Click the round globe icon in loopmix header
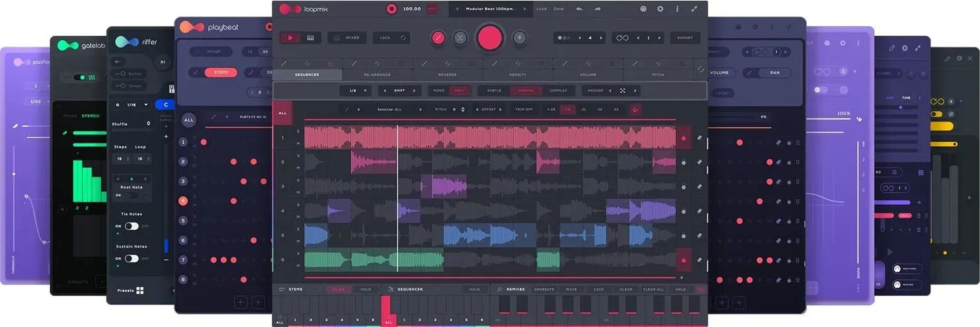The height and width of the screenshot is (327, 980). pyautogui.click(x=643, y=8)
